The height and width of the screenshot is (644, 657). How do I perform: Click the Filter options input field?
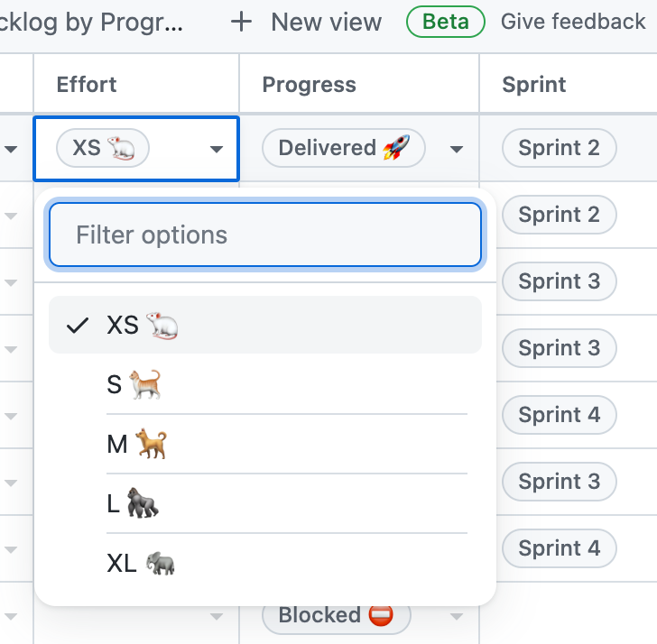265,235
